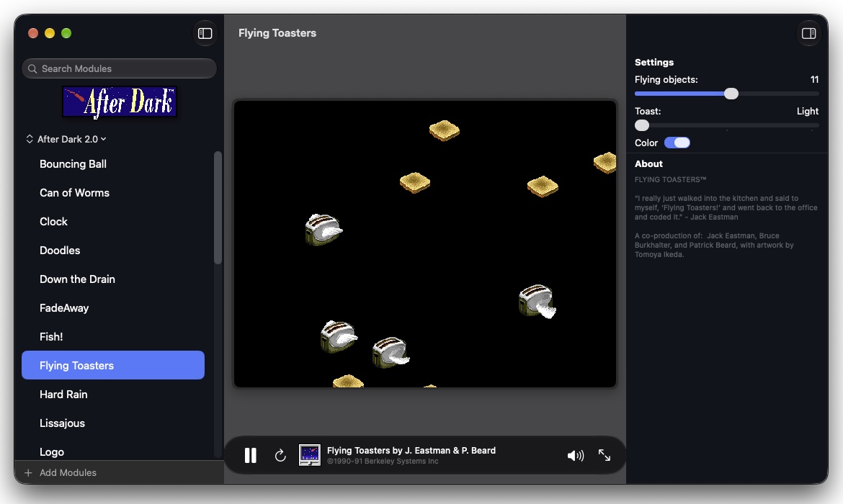Click the About section heading

coord(648,164)
